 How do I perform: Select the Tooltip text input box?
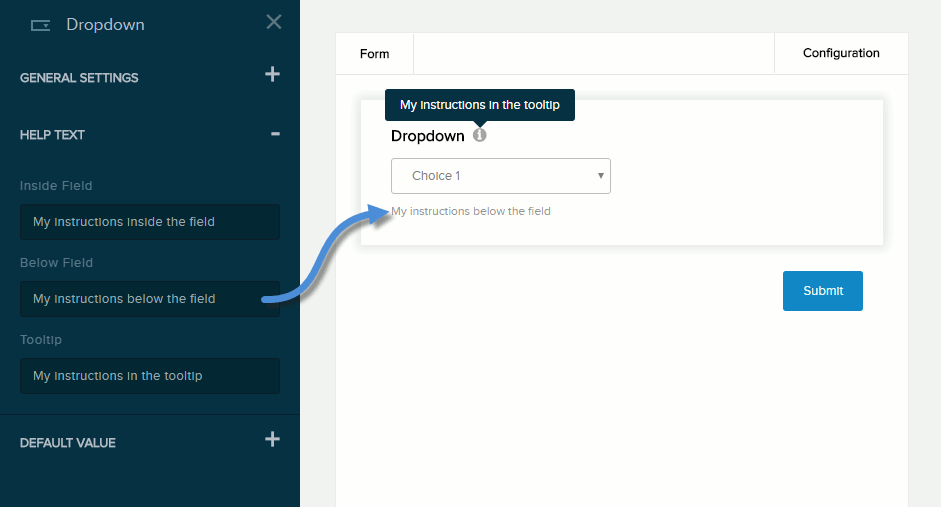[x=150, y=376]
